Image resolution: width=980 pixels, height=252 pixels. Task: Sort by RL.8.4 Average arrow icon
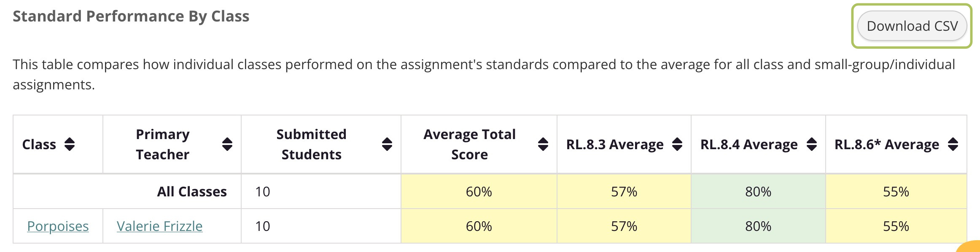[x=811, y=145]
